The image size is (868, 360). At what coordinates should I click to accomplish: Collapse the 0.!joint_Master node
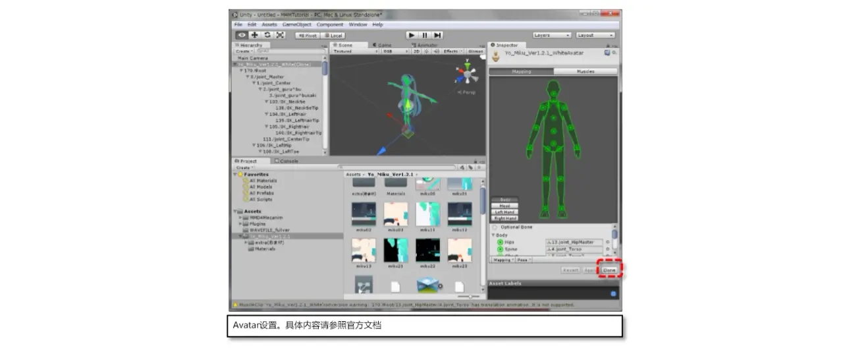click(x=247, y=76)
